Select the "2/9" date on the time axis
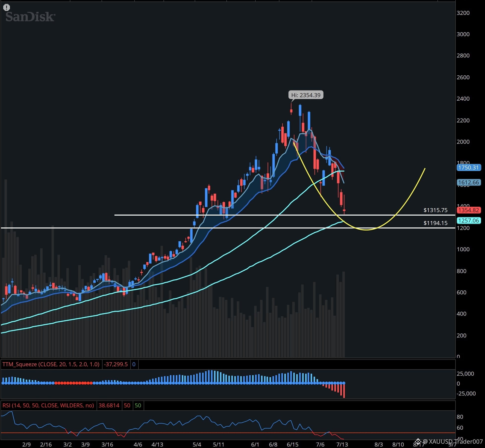 coord(27,444)
